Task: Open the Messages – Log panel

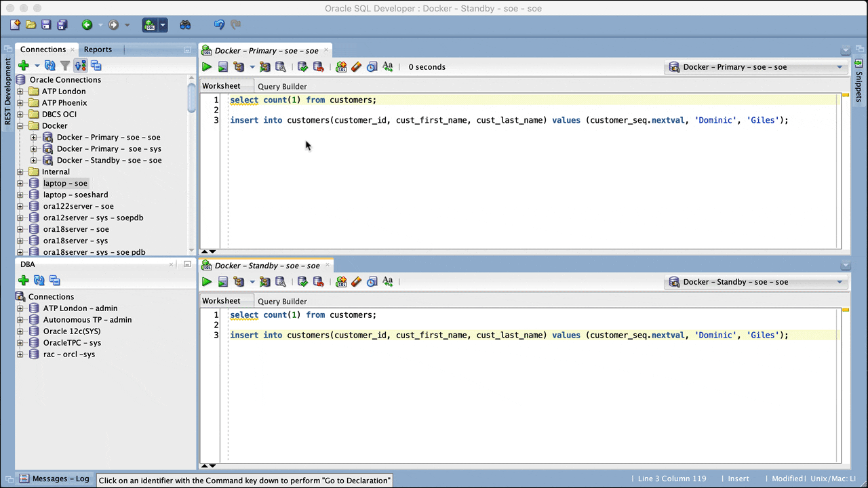Action: tap(54, 479)
